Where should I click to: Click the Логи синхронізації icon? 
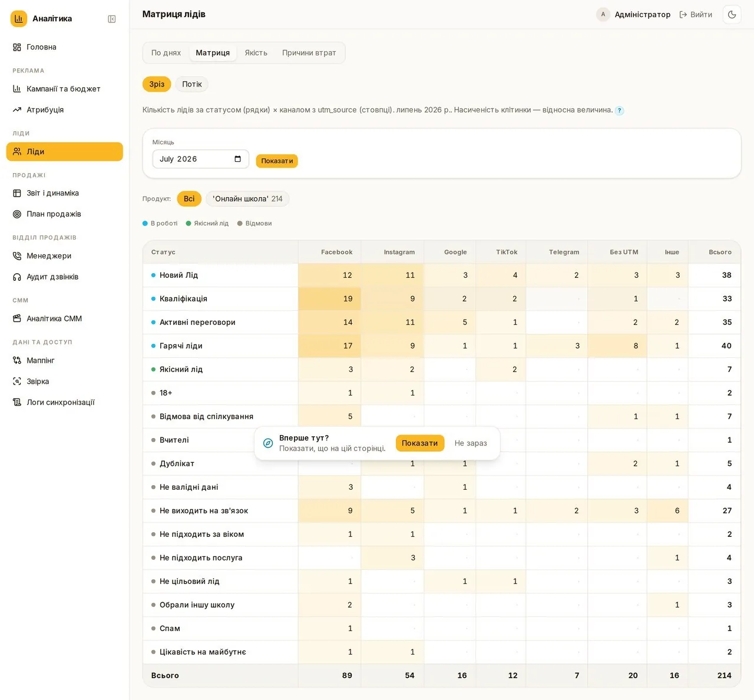pos(17,402)
